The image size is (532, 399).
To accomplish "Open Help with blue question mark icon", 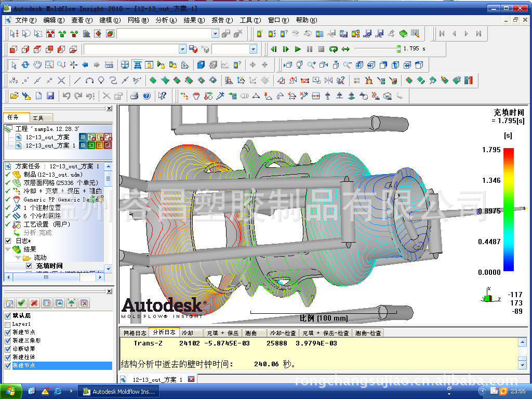I will click(147, 96).
